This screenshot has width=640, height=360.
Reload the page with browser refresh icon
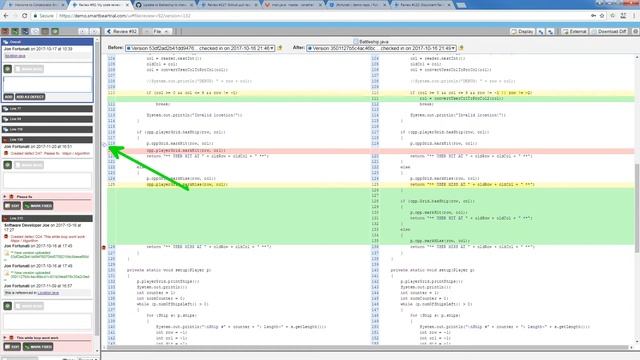point(24,16)
